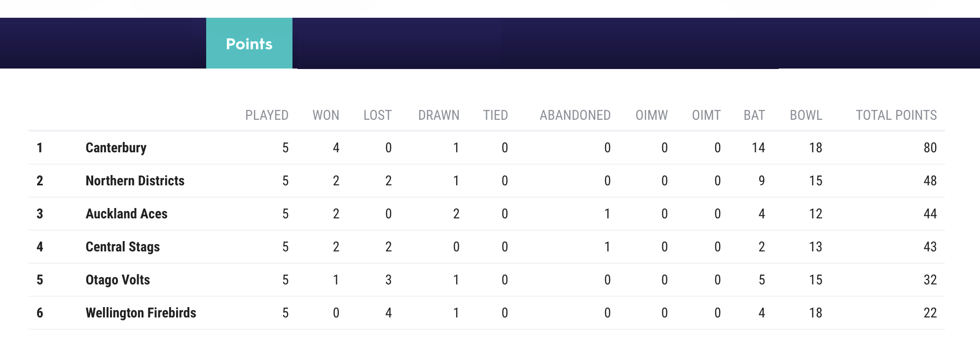Sort by the BOWL column header
This screenshot has height=349, width=980.
[x=806, y=115]
